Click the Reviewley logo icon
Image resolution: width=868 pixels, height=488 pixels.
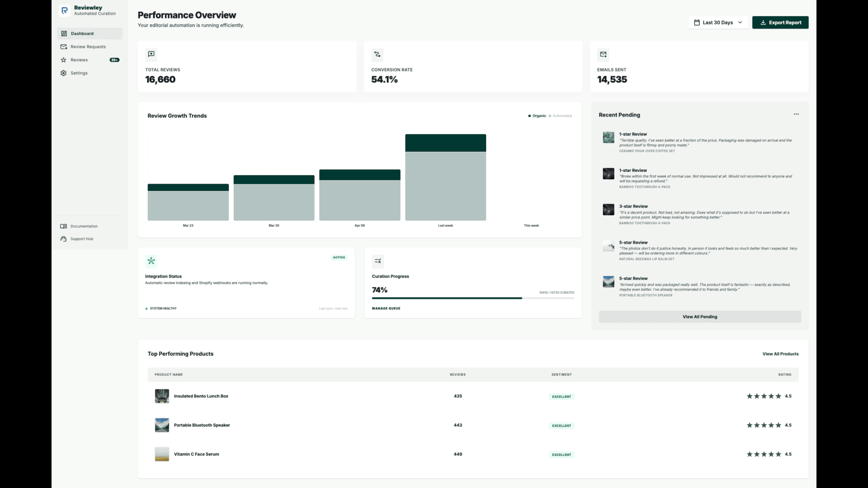click(65, 10)
